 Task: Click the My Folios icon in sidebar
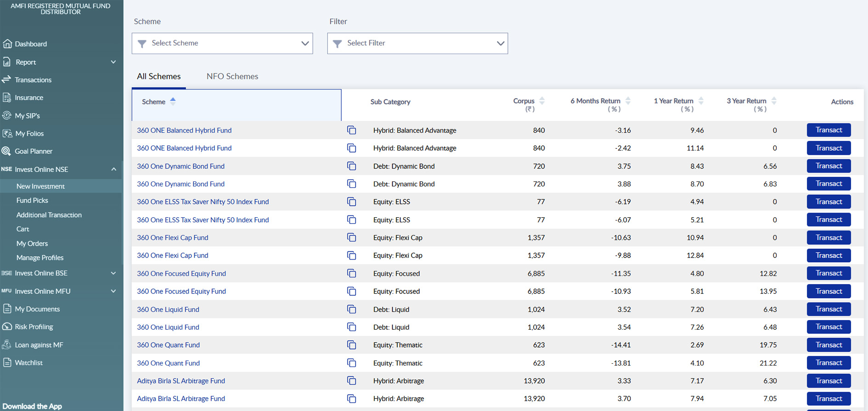point(7,133)
